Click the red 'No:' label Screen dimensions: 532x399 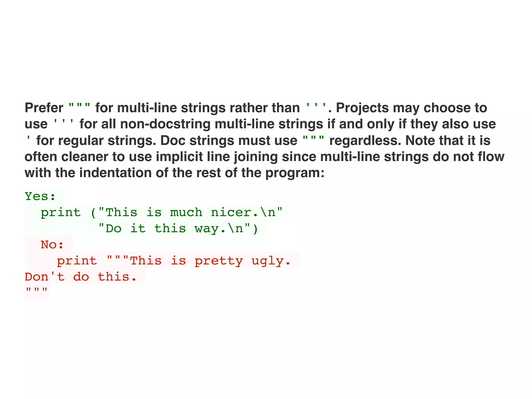click(52, 244)
